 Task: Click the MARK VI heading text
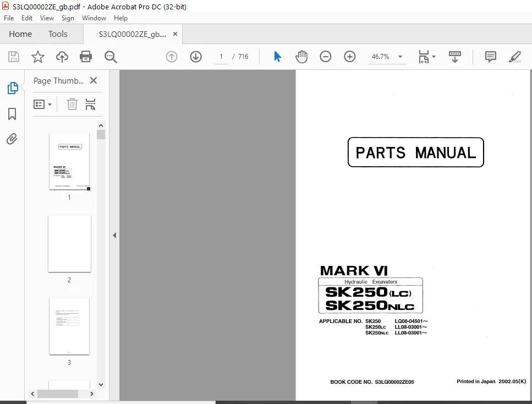(354, 271)
